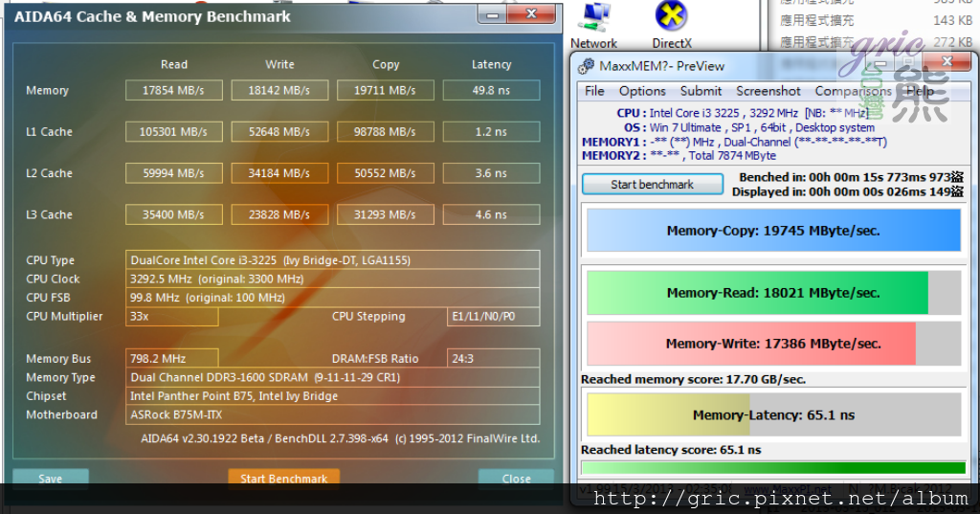Open the File menu in MaxxMEM
Viewport: 980px width, 514px height.
point(594,91)
